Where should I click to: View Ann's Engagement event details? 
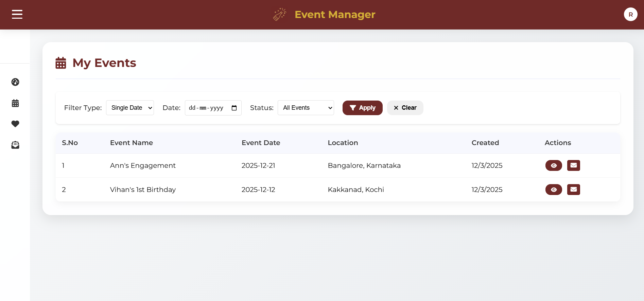click(x=554, y=165)
